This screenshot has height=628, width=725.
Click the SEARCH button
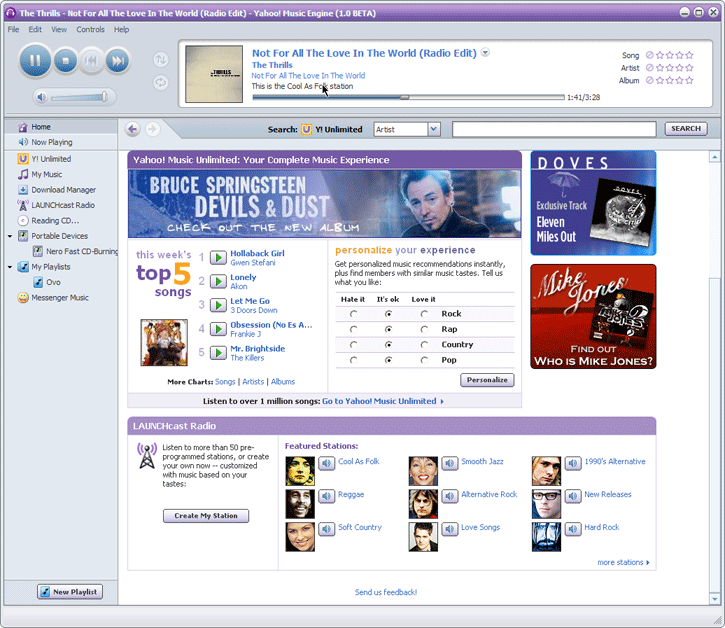(x=686, y=129)
